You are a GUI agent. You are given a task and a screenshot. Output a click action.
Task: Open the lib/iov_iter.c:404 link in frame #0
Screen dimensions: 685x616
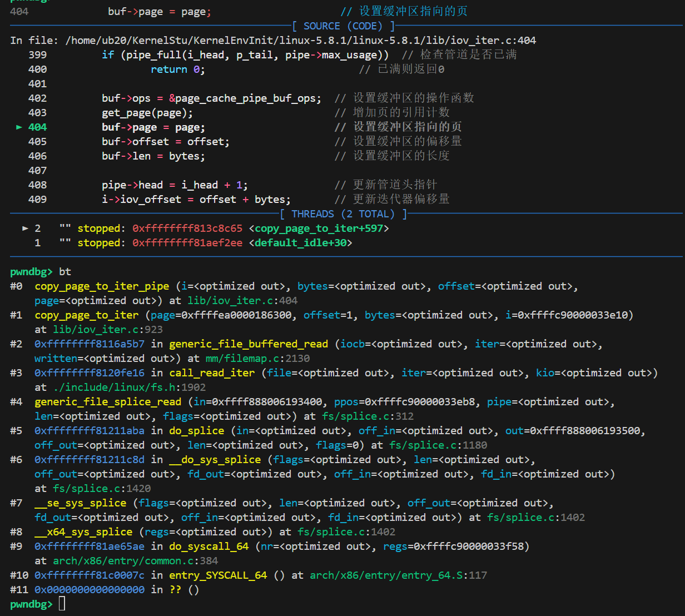coord(242,301)
